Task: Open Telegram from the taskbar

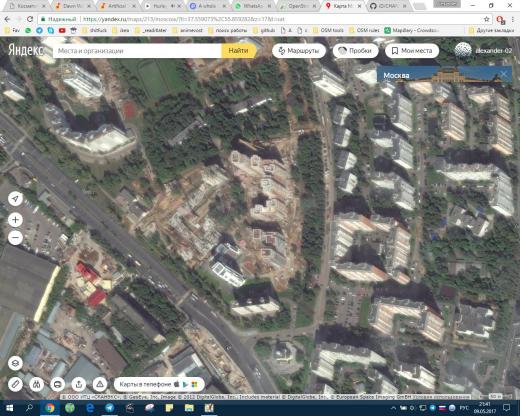Action: click(110, 408)
